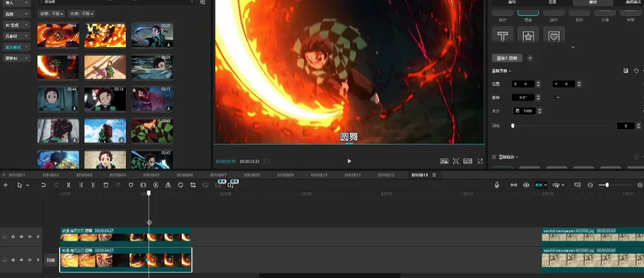Mute the lower video track
The height and width of the screenshot is (278, 644).
[x=30, y=260]
